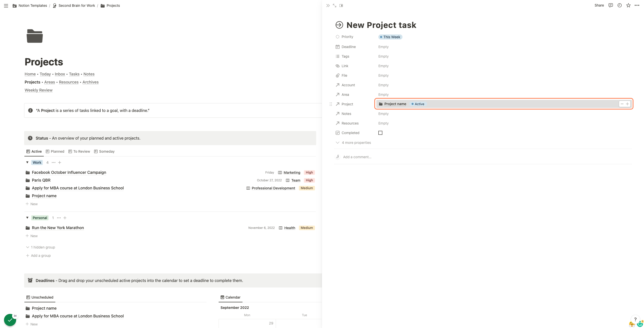This screenshot has width=644, height=328.
Task: Open Run the New York Marathon project
Action: pos(58,228)
